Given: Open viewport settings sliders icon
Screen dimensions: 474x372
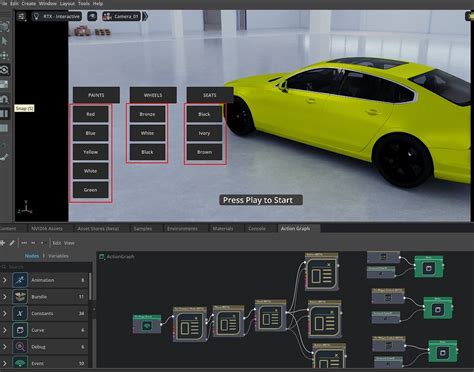Looking at the screenshot, I should [x=21, y=16].
